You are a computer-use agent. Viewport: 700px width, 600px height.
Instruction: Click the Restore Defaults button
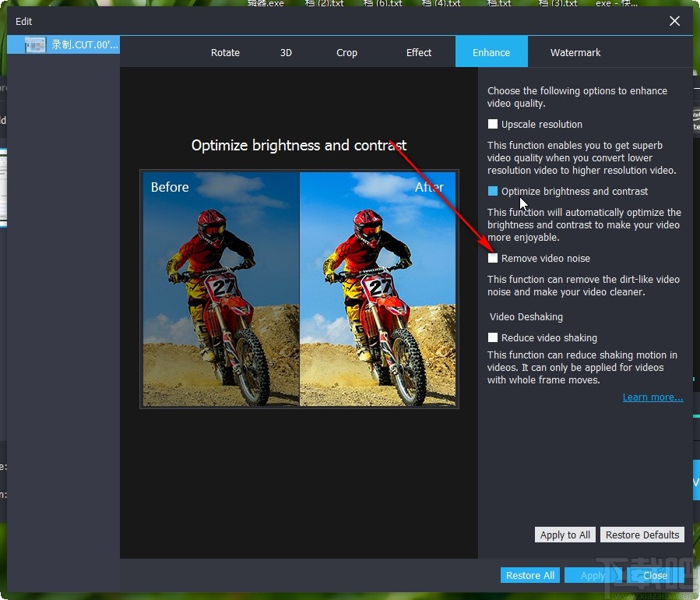pyautogui.click(x=642, y=535)
